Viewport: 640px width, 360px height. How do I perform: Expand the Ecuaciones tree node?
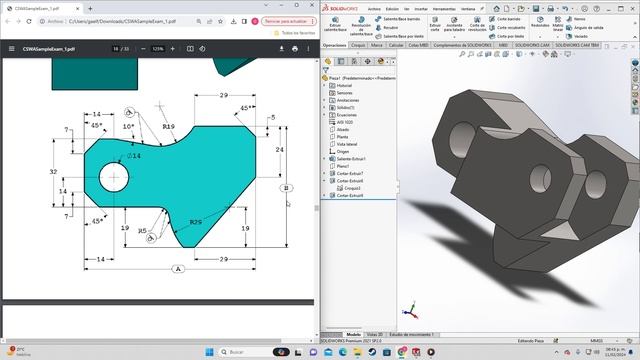(324, 115)
